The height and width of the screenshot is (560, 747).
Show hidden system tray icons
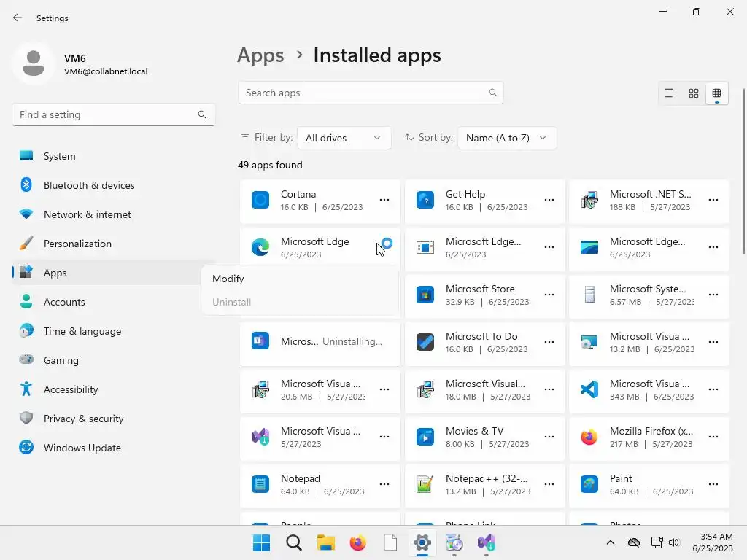click(611, 542)
